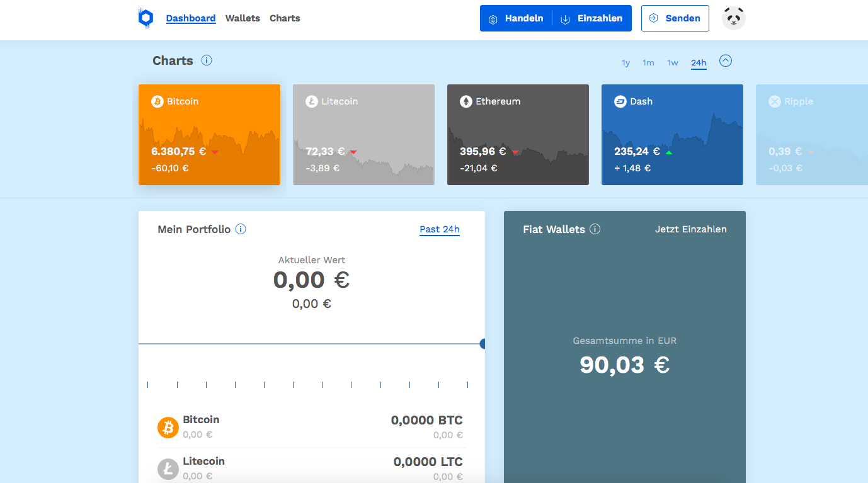
Task: Click the Ethereum price 395,96 €
Action: pos(483,152)
